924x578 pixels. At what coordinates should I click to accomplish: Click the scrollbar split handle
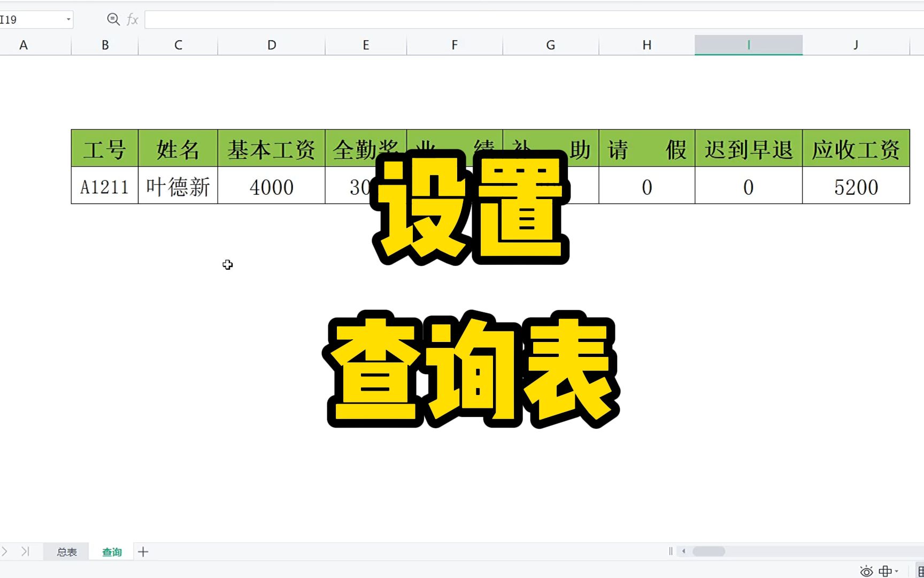click(671, 551)
